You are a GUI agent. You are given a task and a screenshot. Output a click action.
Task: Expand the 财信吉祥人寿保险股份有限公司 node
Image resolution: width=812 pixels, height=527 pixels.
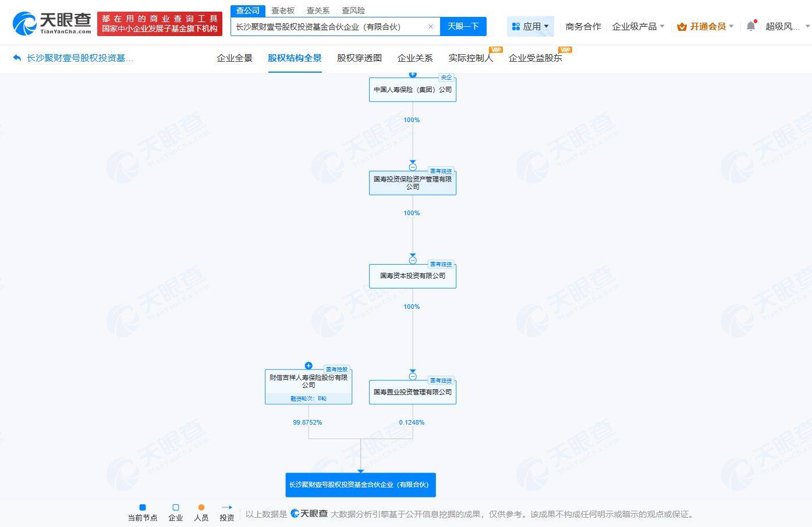(309, 366)
